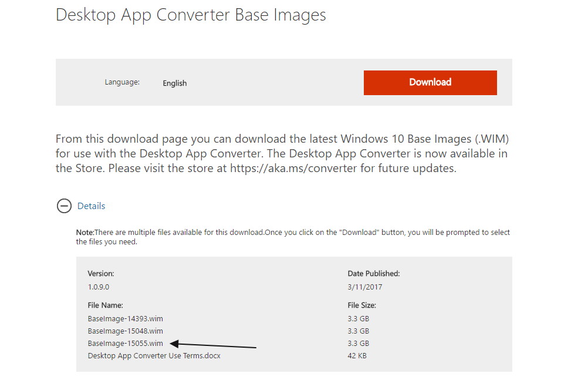Select the BaseImage-15048.wim file name
Viewport: 588px width, 380px height.
tap(125, 331)
